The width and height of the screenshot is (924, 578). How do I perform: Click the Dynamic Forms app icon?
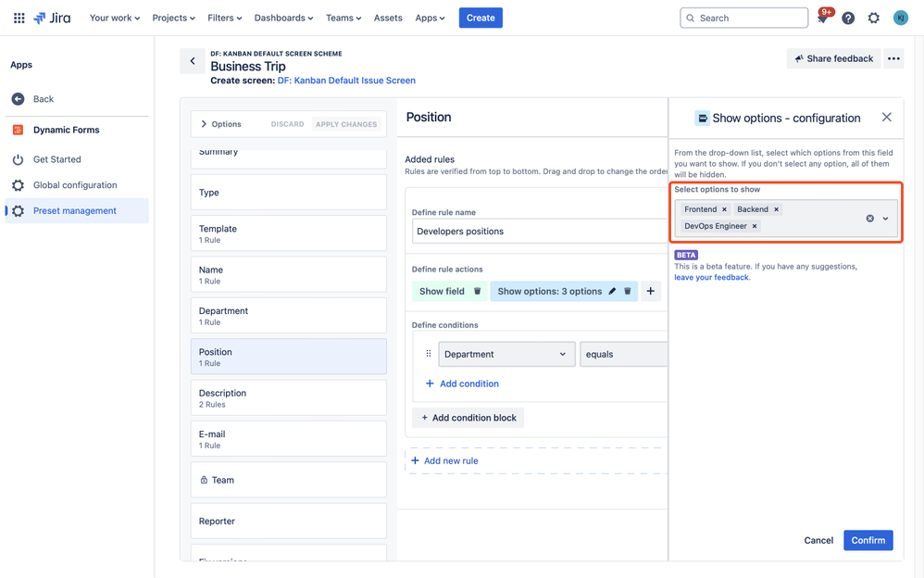pyautogui.click(x=18, y=130)
